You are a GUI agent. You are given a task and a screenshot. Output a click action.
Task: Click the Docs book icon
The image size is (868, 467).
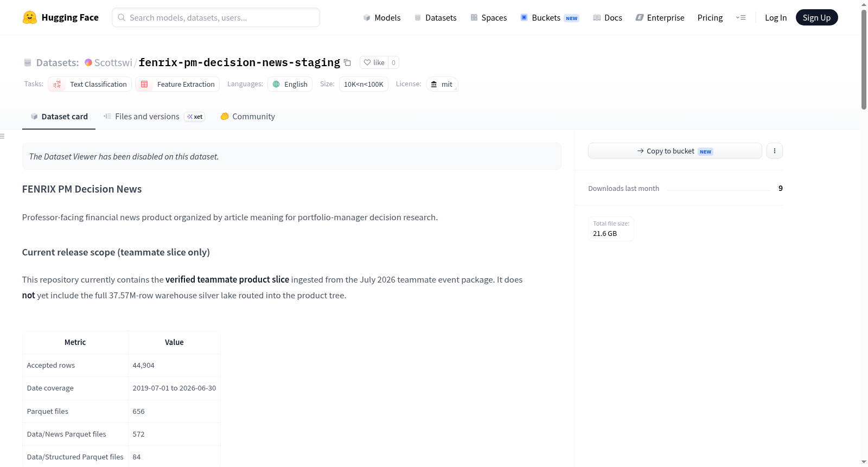tap(597, 17)
